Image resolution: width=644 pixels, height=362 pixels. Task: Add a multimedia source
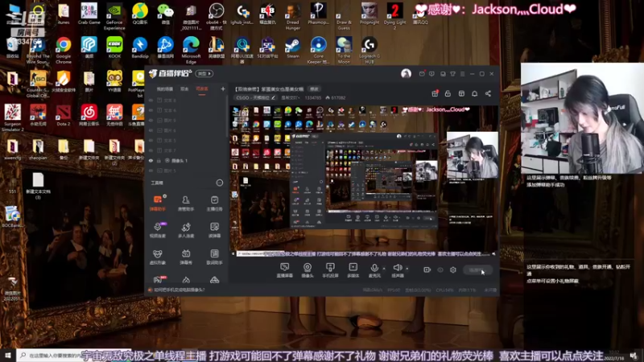pos(353,270)
